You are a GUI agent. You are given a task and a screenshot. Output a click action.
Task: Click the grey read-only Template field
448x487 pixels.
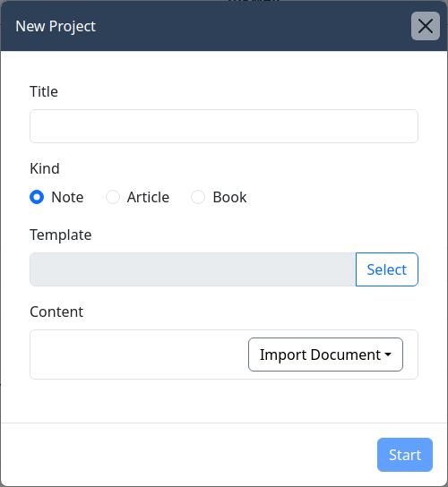point(193,269)
